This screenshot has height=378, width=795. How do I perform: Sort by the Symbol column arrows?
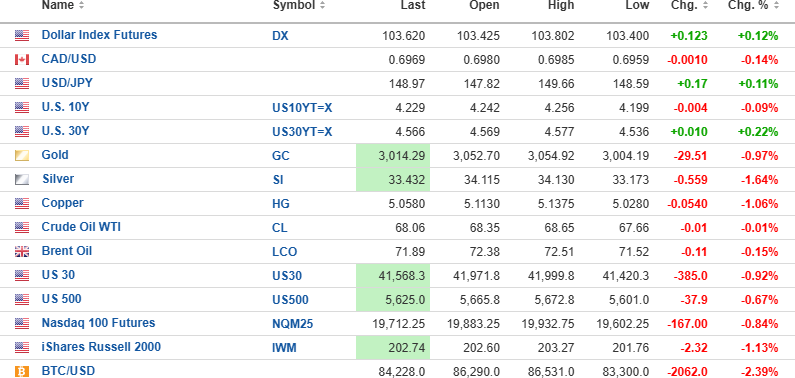click(323, 6)
